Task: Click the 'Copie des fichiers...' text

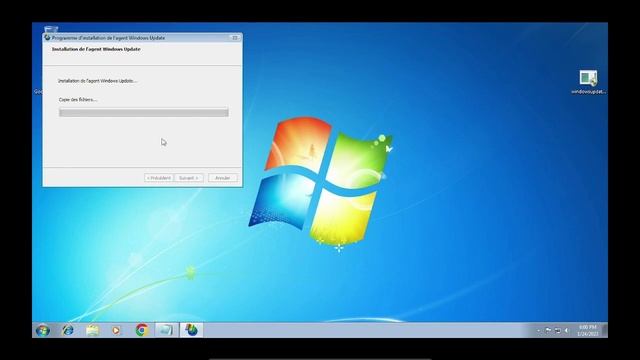Action: click(x=78, y=100)
